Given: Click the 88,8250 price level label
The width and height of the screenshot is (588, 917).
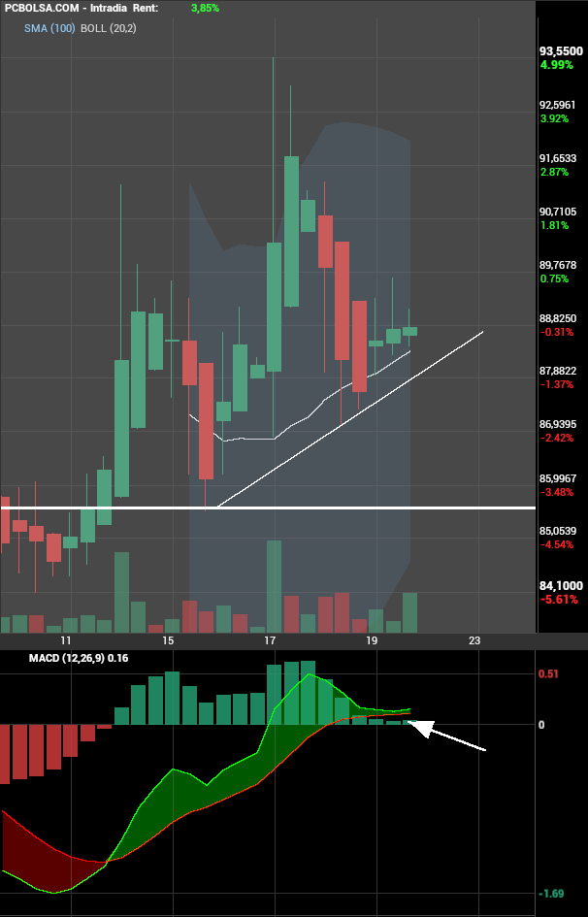Looking at the screenshot, I should click(x=558, y=318).
